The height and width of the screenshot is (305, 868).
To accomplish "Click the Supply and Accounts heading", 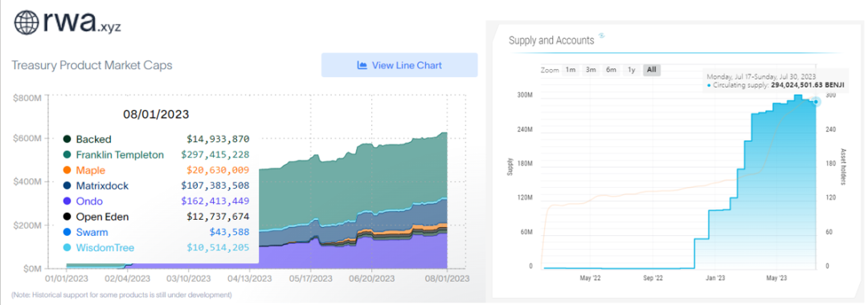I will 551,40.
